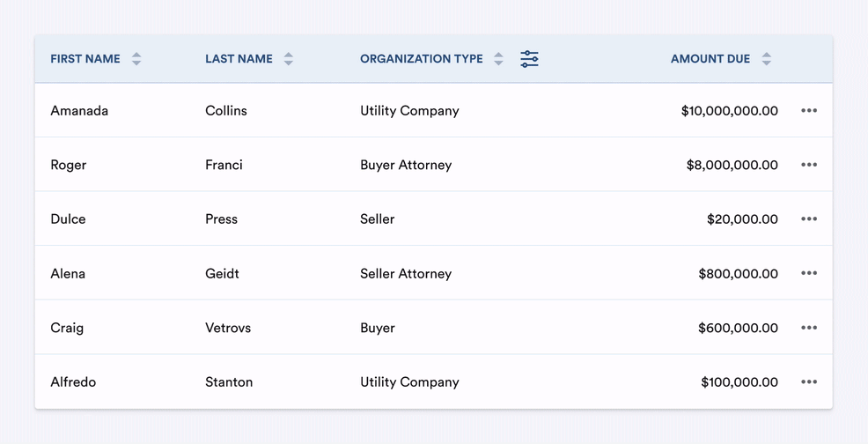Sort by the First Name column header

click(85, 59)
